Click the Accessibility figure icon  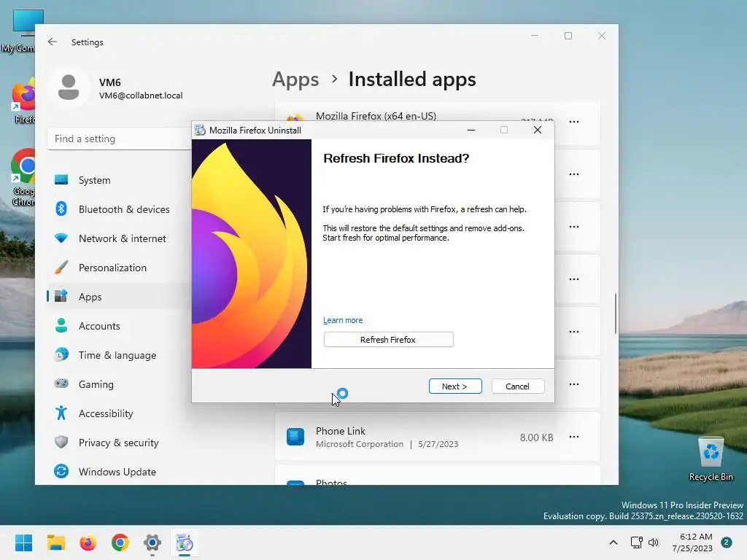click(x=61, y=413)
